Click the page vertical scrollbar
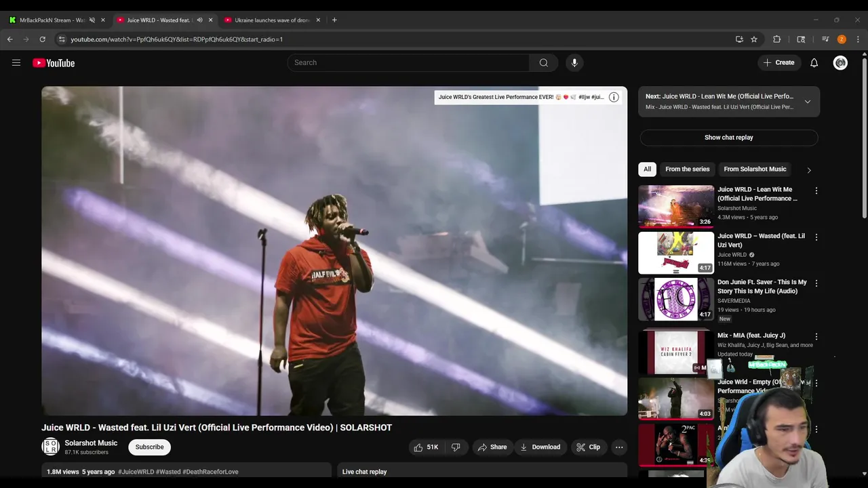This screenshot has height=488, width=868. 864,139
